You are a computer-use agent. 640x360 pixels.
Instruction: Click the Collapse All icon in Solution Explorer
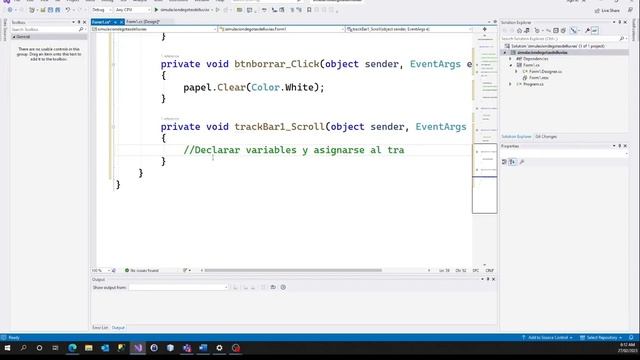tap(556, 30)
